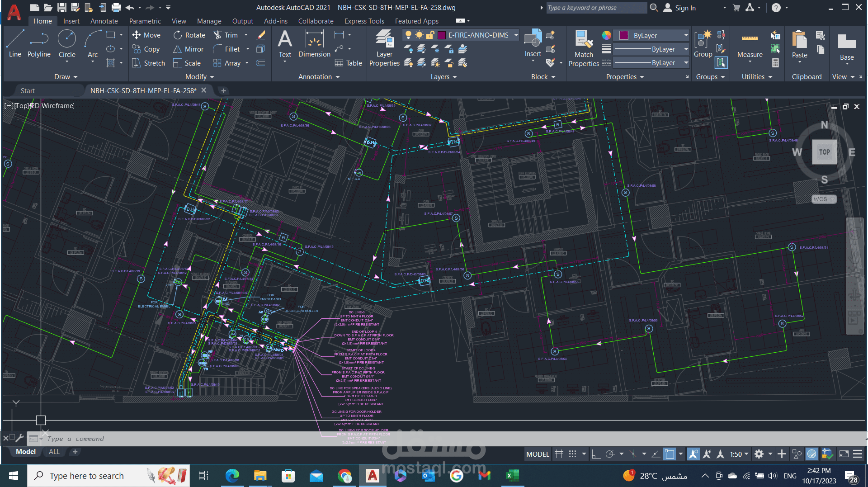
Task: Expand the Annotation panel
Action: coord(319,77)
